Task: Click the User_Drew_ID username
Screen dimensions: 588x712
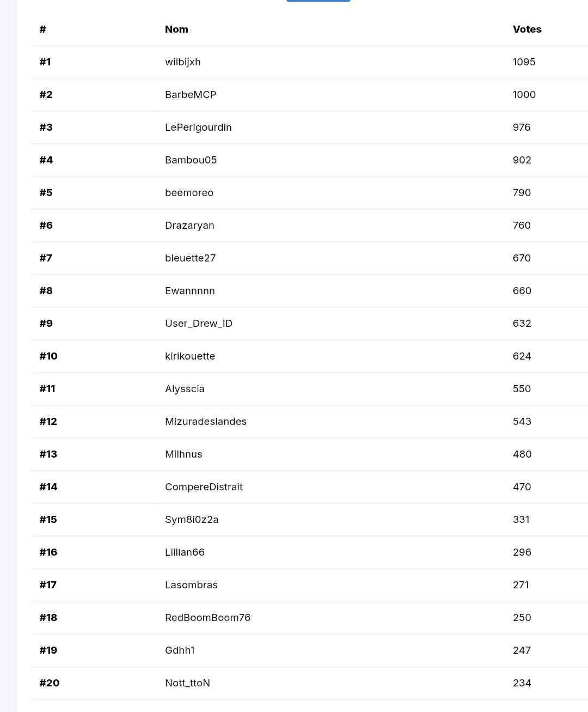Action: point(199,324)
